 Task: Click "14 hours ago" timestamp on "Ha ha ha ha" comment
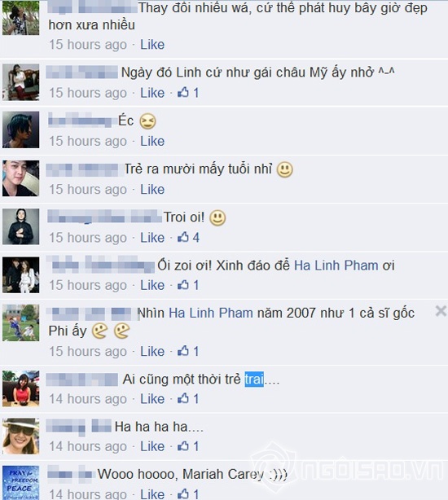point(88,446)
